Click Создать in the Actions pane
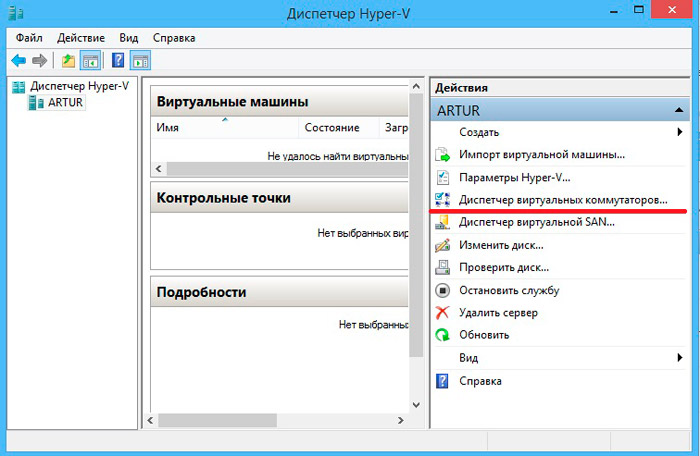700x456 pixels. [479, 132]
